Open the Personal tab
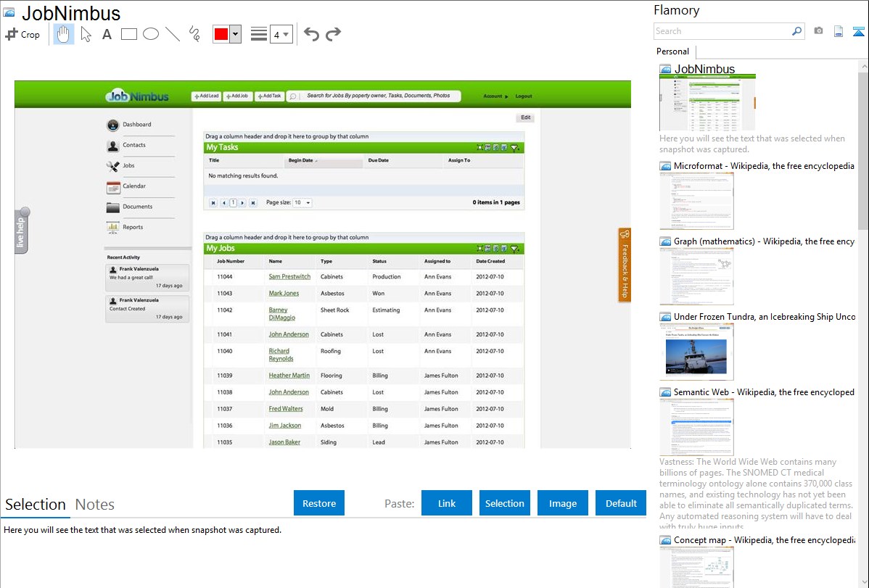The image size is (869, 588). coord(672,51)
